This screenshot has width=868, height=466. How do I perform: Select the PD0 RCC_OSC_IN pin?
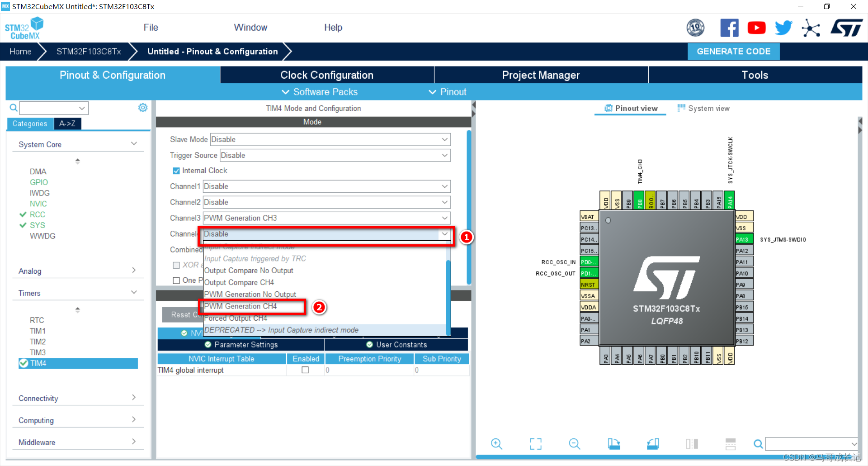pyautogui.click(x=589, y=262)
